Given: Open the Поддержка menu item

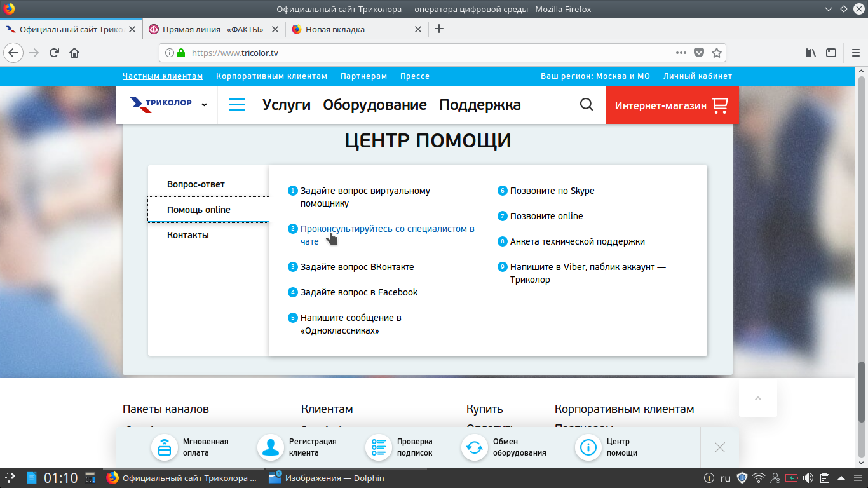Looking at the screenshot, I should point(480,105).
